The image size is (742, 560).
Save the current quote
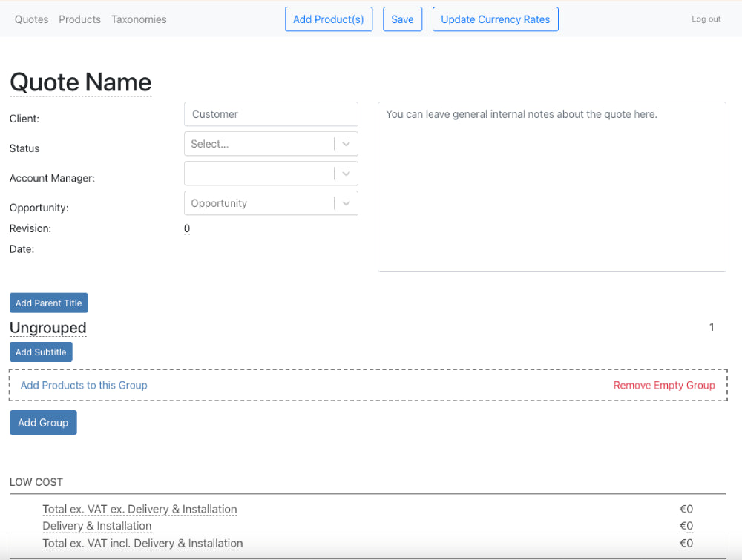[x=402, y=19]
